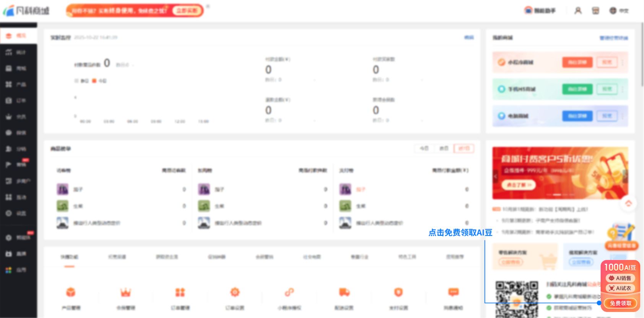644x318 pixels.
Task: Open the orange box icon shortcut
Action: (x=70, y=292)
